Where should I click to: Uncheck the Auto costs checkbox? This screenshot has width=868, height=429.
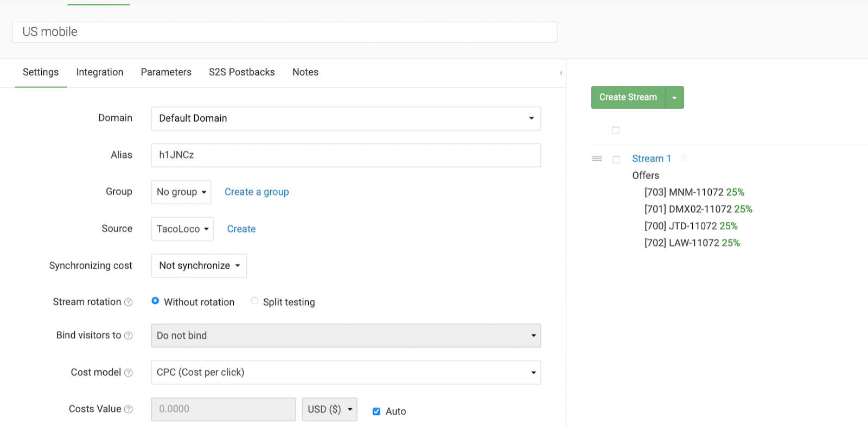tap(376, 411)
